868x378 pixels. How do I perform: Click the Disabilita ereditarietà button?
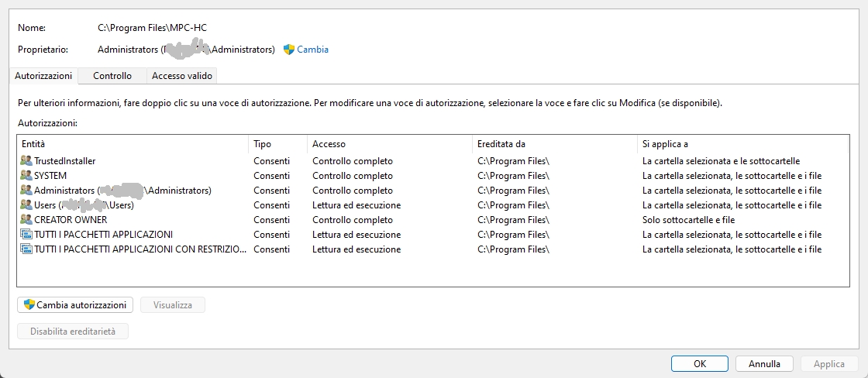coord(73,332)
